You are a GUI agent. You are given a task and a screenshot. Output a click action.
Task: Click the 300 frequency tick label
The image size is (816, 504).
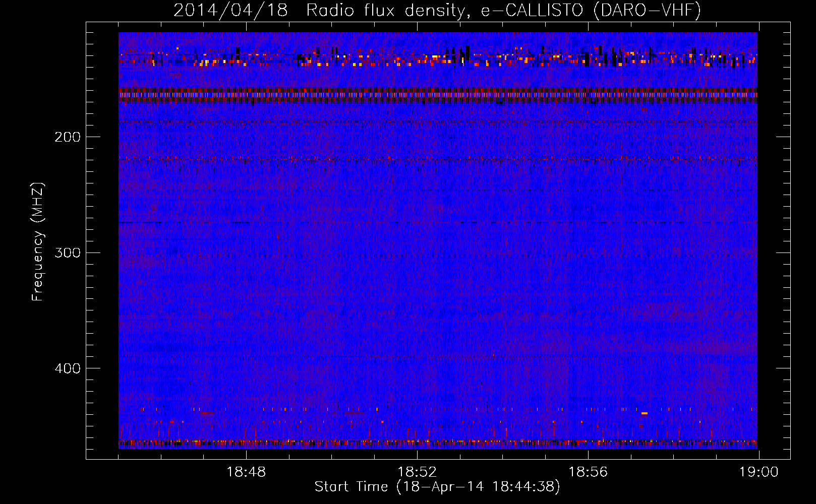[68, 253]
